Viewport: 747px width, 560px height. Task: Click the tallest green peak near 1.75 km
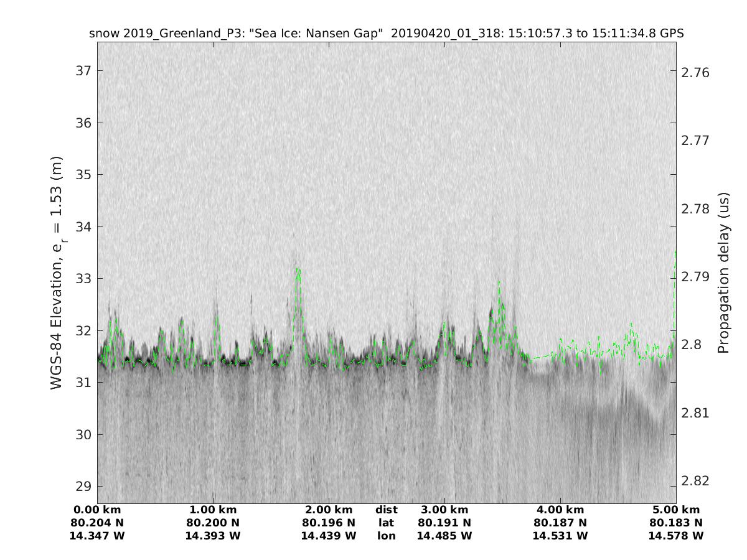[x=298, y=271]
